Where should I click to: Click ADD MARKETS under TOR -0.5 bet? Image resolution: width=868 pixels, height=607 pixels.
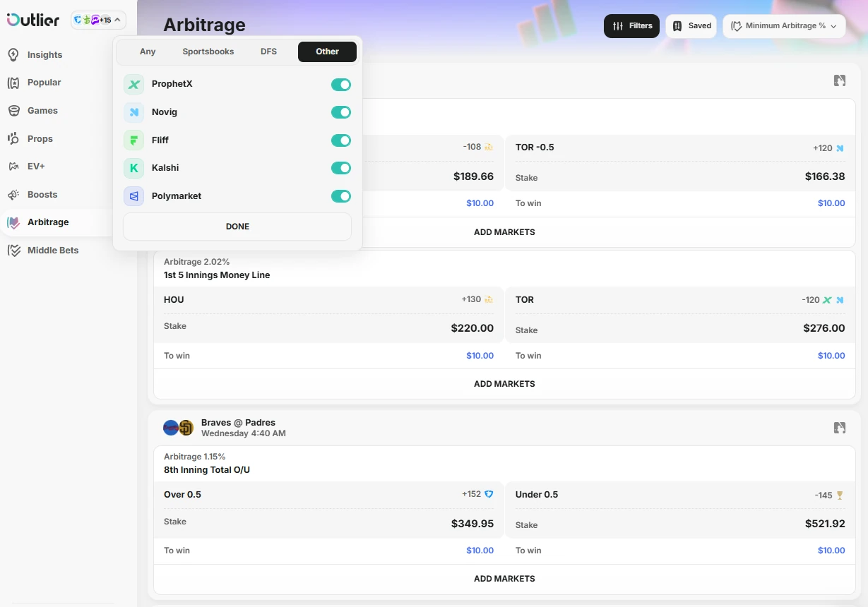pos(504,232)
